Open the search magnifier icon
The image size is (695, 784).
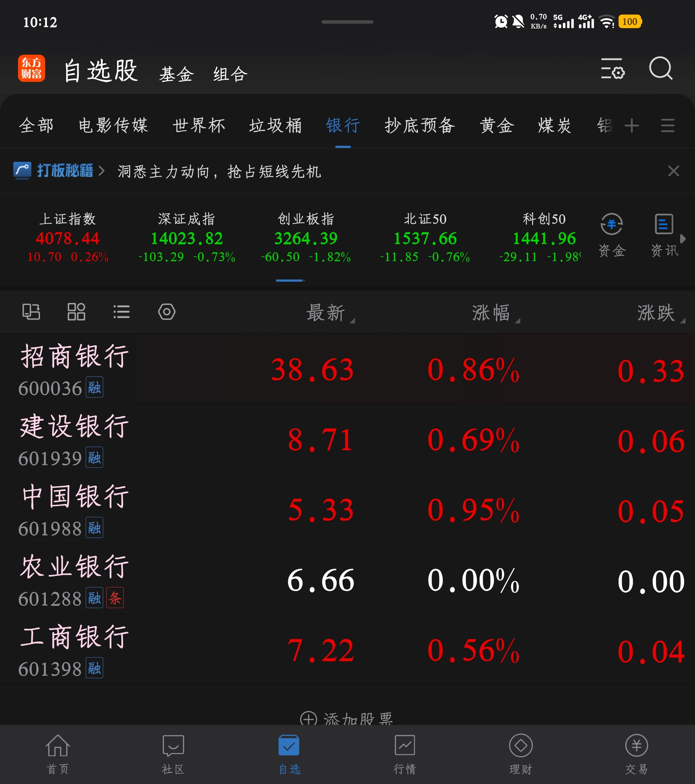[661, 69]
